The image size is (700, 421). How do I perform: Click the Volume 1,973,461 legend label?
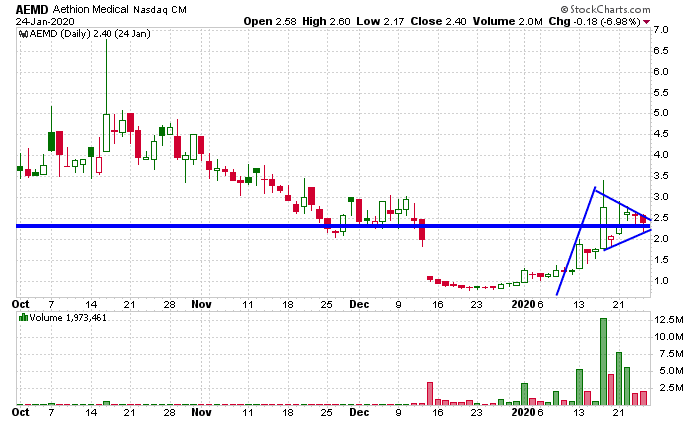click(x=68, y=317)
